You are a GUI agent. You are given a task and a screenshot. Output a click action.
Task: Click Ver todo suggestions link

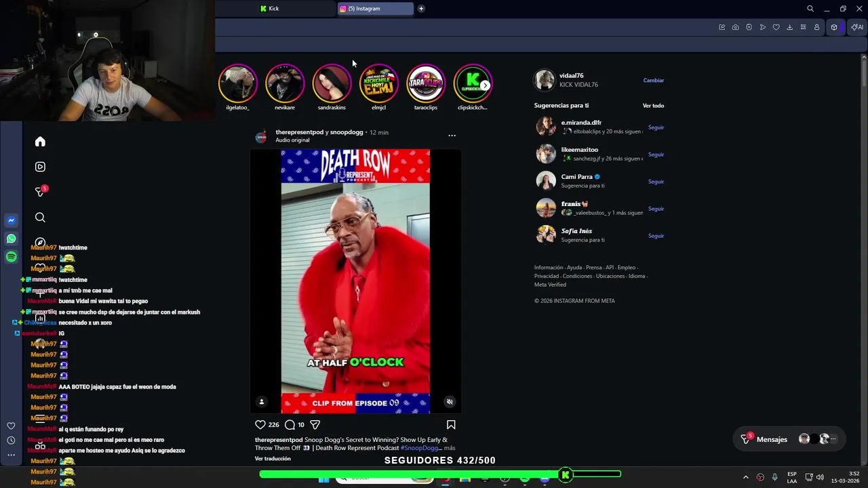click(x=653, y=106)
